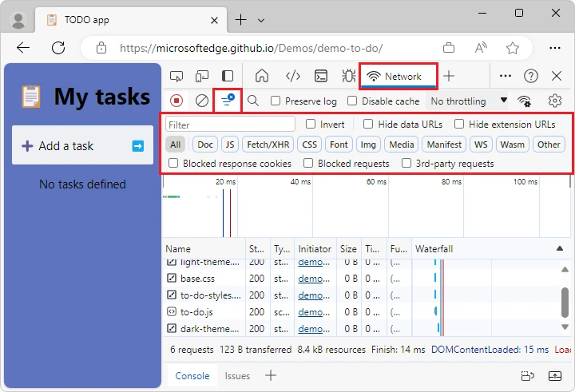Open the No throttling dropdown
The height and width of the screenshot is (392, 575).
[468, 101]
